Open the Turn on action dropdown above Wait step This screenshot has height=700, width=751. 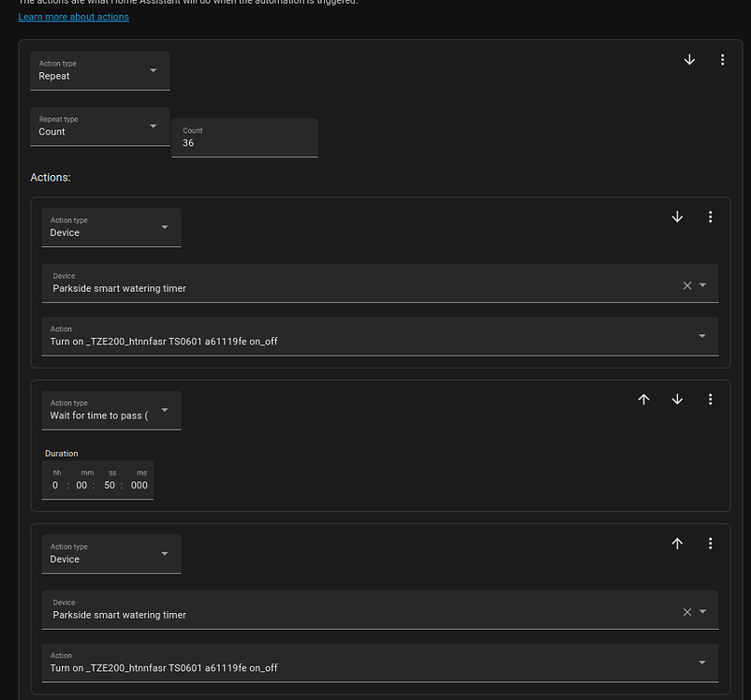pyautogui.click(x=380, y=336)
